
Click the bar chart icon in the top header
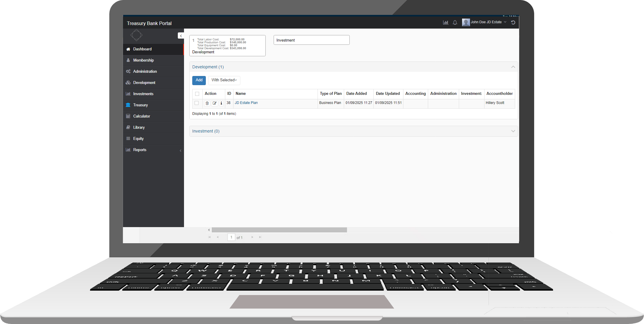coord(446,22)
